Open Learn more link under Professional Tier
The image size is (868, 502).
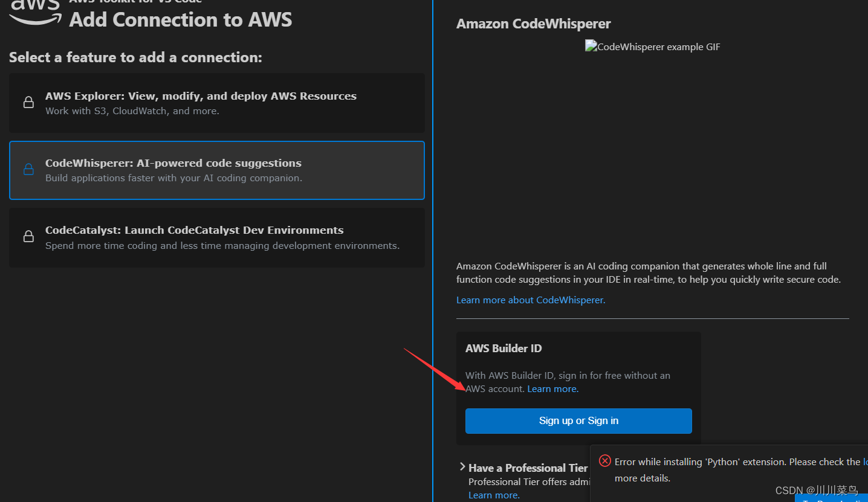(x=494, y=495)
